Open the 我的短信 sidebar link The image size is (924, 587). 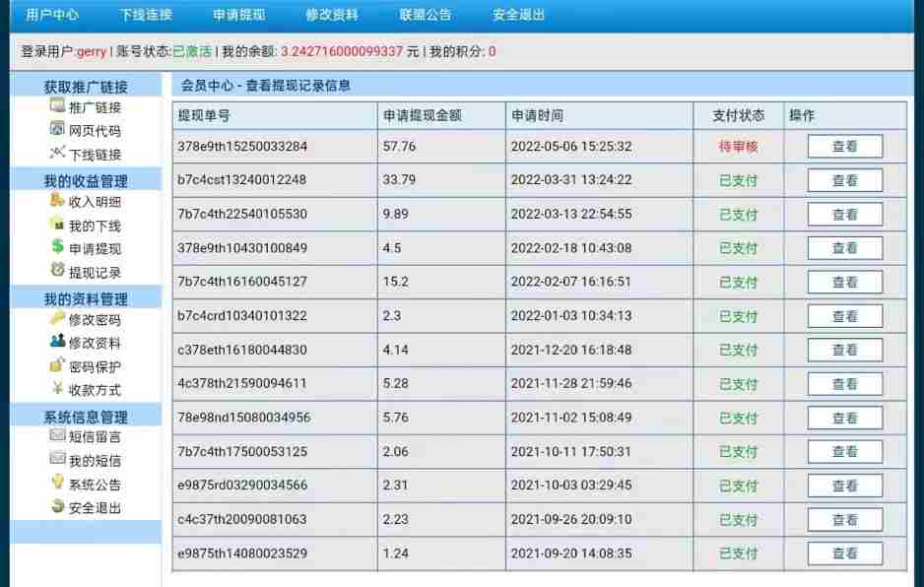point(95,461)
